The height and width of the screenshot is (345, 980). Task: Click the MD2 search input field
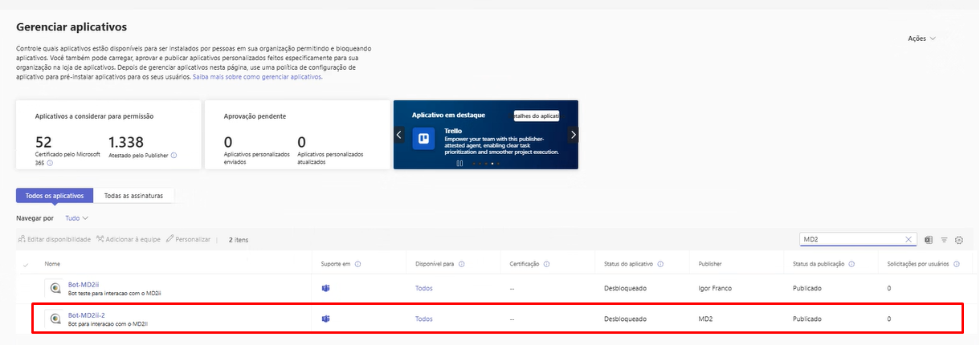[850, 239]
